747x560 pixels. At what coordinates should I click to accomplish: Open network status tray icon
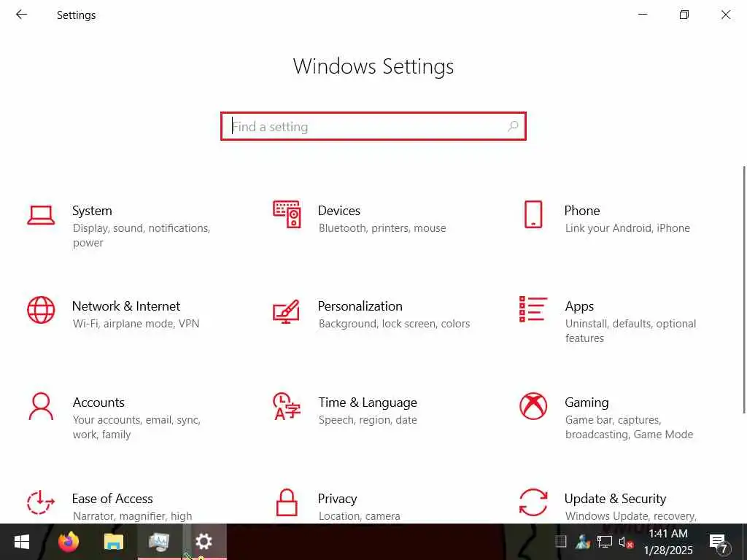click(x=604, y=542)
